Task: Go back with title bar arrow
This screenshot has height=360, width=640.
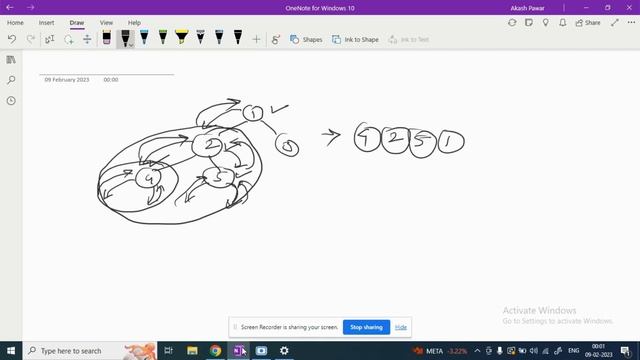Action: pos(10,7)
